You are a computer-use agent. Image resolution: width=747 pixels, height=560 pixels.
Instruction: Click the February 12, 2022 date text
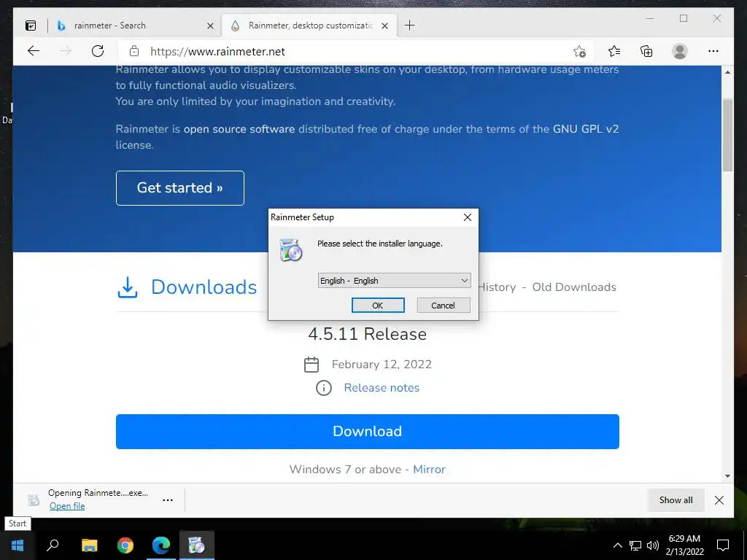382,365
